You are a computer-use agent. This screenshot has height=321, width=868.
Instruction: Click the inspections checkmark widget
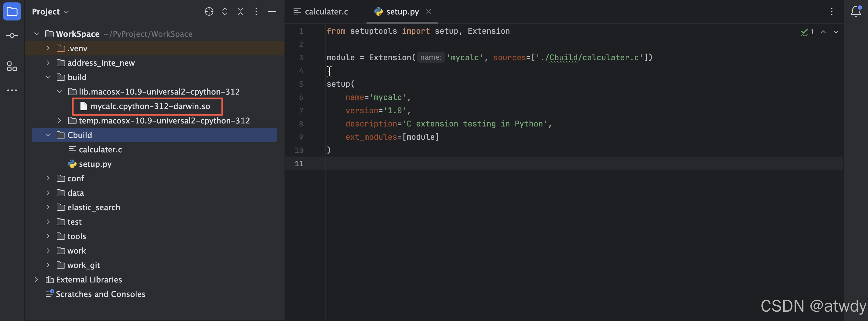click(x=807, y=32)
